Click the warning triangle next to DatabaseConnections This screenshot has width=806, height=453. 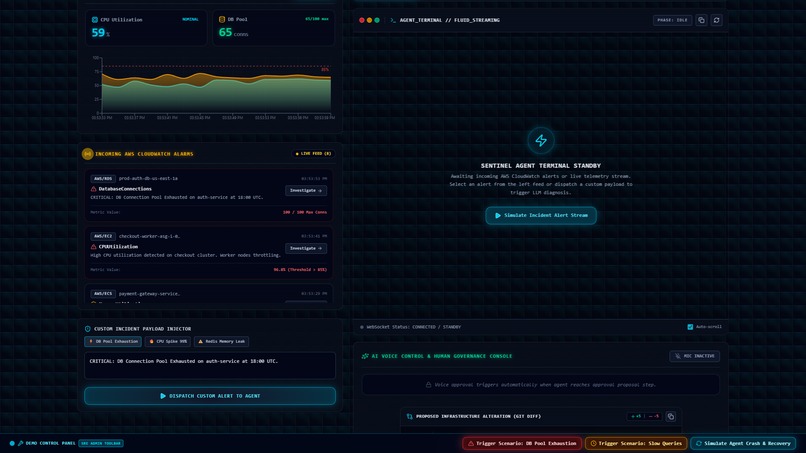(94, 189)
